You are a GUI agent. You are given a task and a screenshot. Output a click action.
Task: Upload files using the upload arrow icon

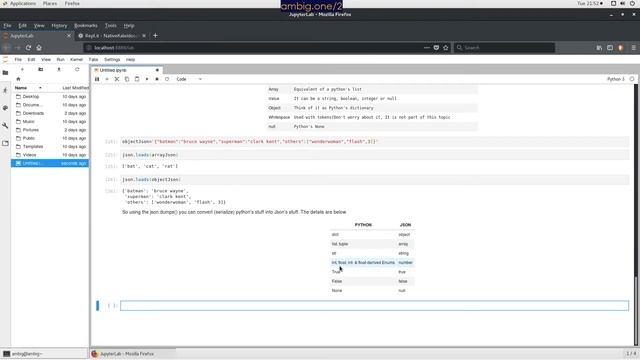tap(59, 69)
